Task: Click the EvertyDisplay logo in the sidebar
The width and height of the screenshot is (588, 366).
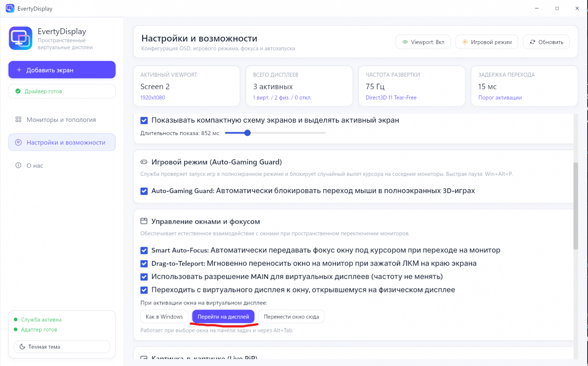Action: click(x=21, y=38)
